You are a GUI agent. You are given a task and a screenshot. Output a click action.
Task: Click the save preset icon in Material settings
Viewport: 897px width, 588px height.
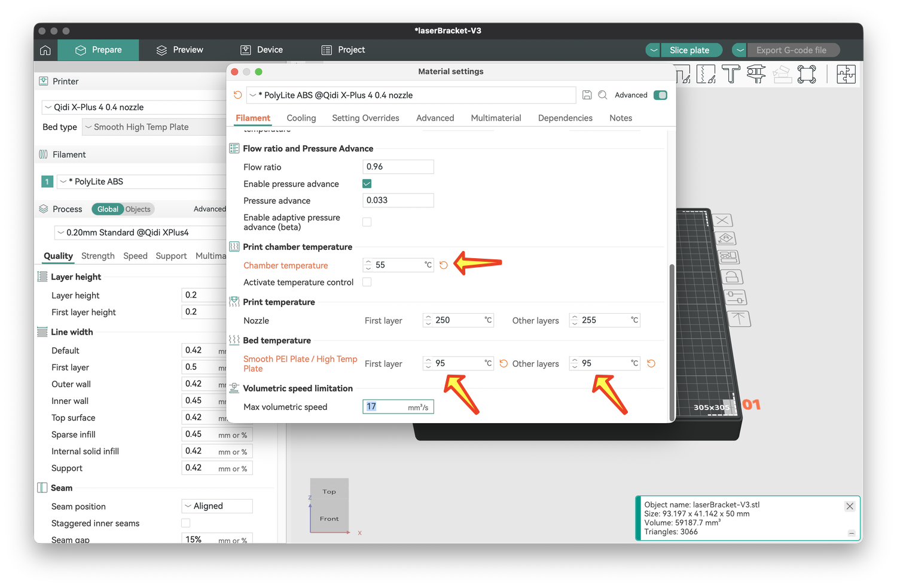click(587, 95)
